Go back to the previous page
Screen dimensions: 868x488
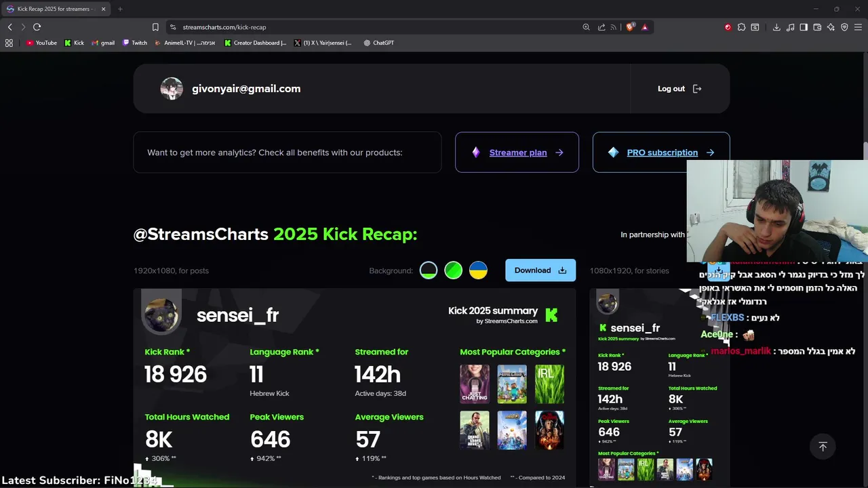click(x=9, y=27)
